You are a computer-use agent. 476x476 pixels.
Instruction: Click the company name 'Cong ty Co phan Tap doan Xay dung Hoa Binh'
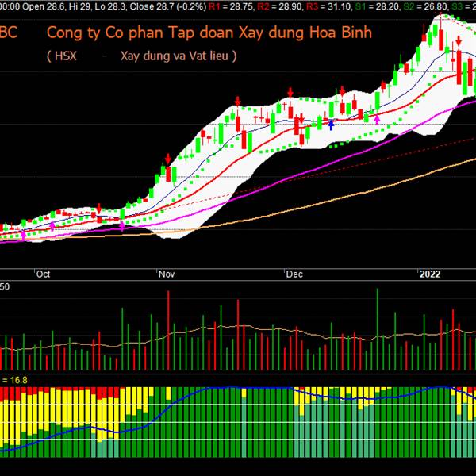pyautogui.click(x=209, y=33)
